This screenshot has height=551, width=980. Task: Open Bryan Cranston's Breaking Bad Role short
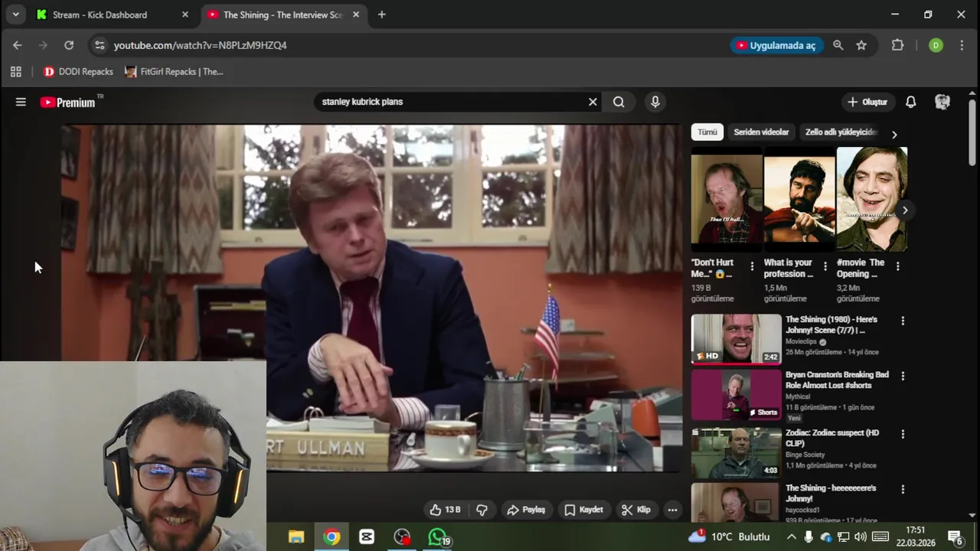(837, 380)
